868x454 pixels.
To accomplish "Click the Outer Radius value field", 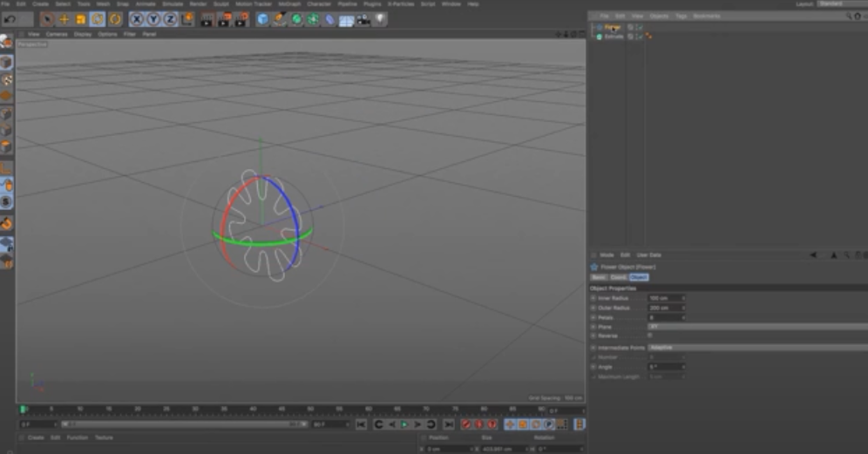I will tap(667, 308).
